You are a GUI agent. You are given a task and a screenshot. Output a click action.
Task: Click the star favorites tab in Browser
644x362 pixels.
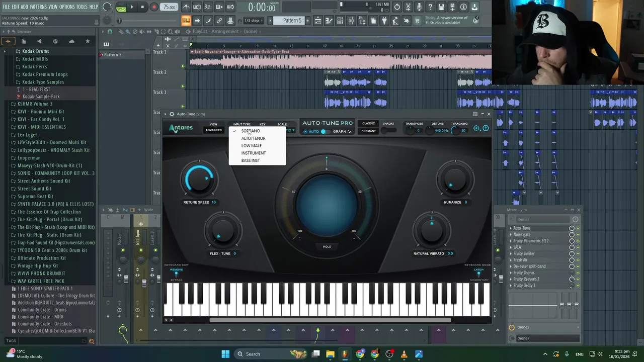pos(88,41)
